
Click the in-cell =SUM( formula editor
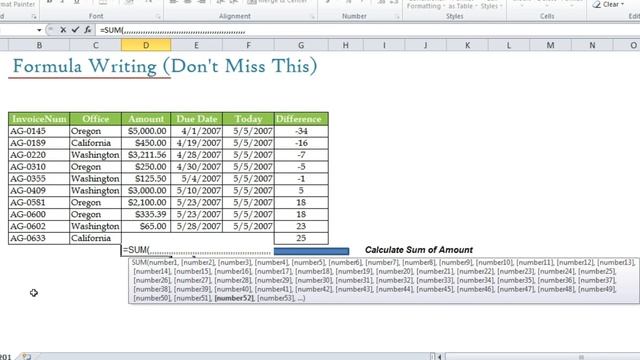[197, 250]
